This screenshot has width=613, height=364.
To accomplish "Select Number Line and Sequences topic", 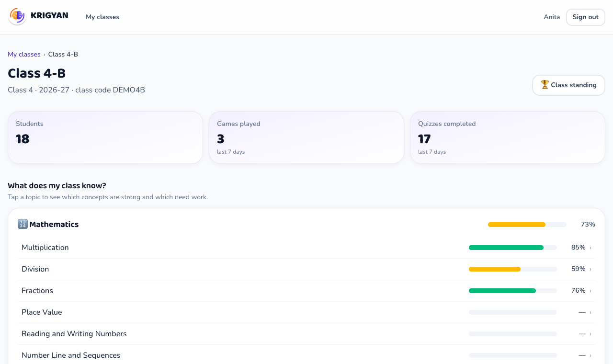I will tap(71, 355).
